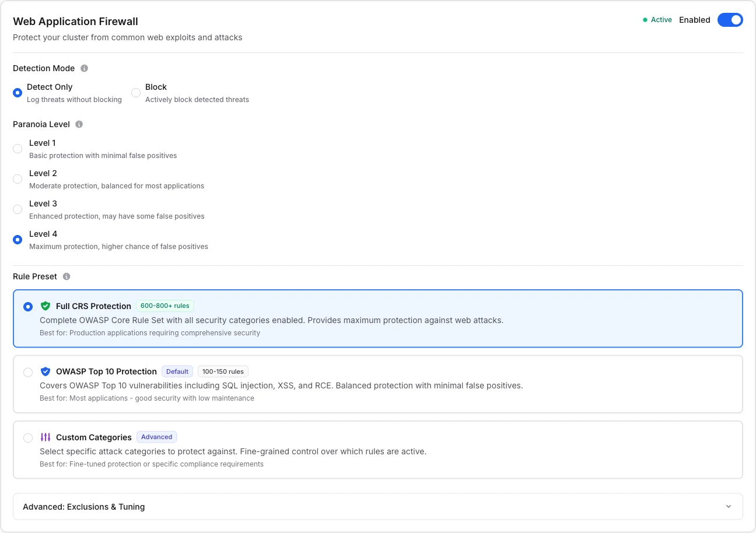This screenshot has width=756, height=533.
Task: Choose Paranoia Level 4 radio button
Action: coord(17,240)
